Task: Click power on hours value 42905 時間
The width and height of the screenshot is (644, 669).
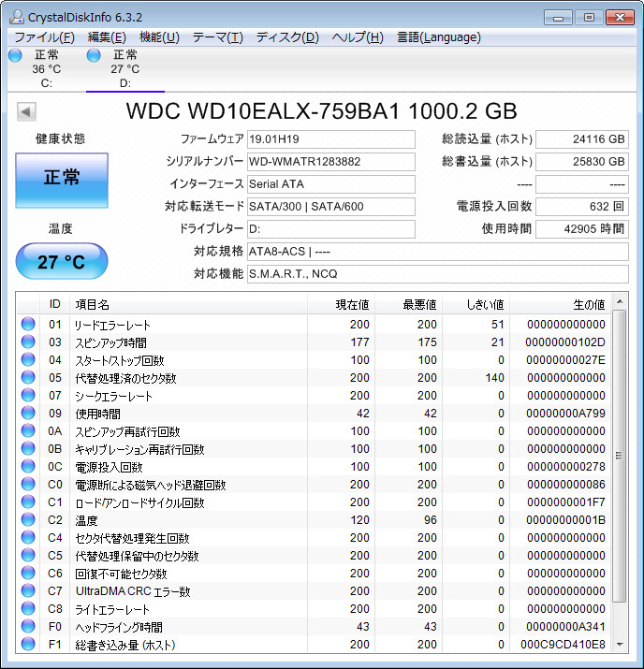Action: pos(581,229)
